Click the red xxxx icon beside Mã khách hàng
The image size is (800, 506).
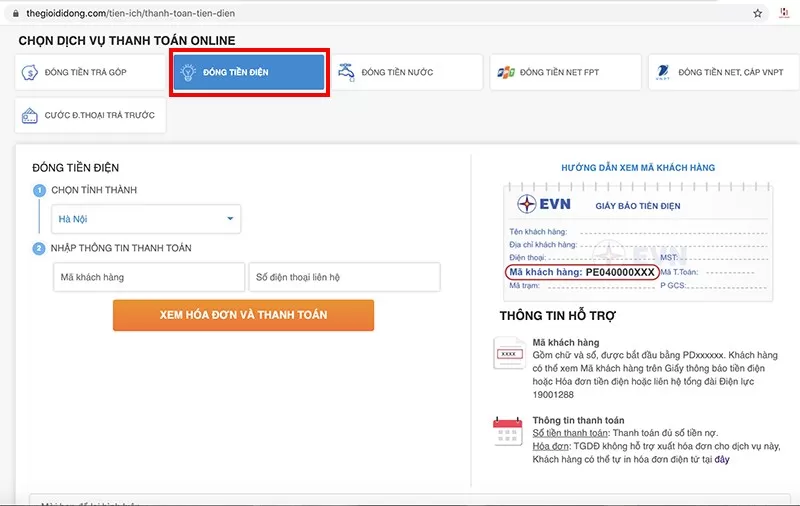(x=508, y=353)
